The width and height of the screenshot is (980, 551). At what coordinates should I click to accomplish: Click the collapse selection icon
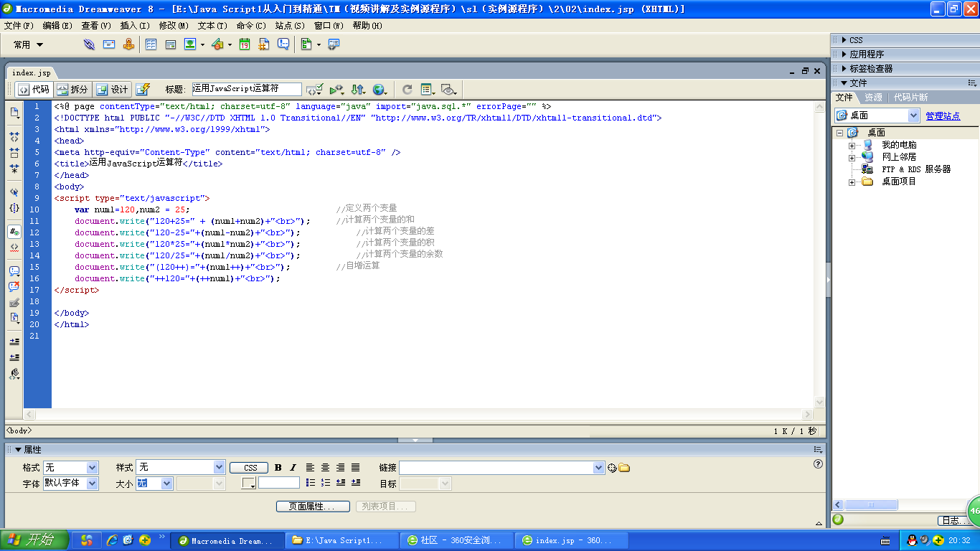click(14, 152)
